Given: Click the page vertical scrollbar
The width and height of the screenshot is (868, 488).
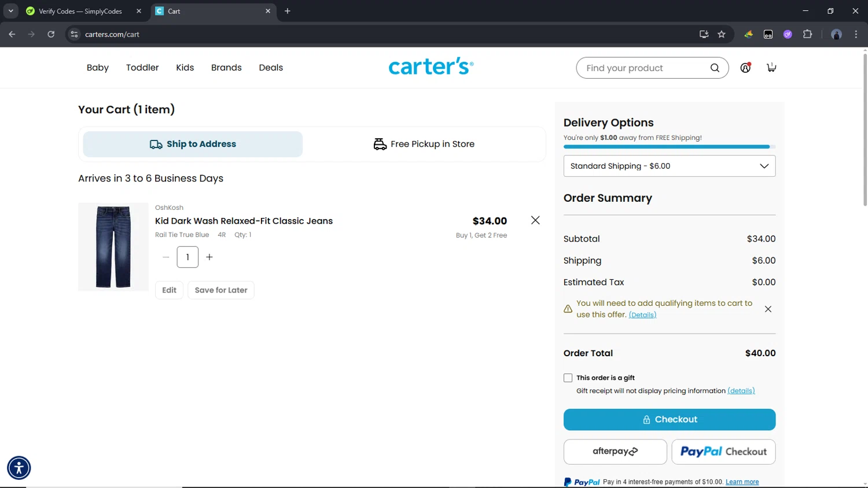Looking at the screenshot, I should (865, 130).
